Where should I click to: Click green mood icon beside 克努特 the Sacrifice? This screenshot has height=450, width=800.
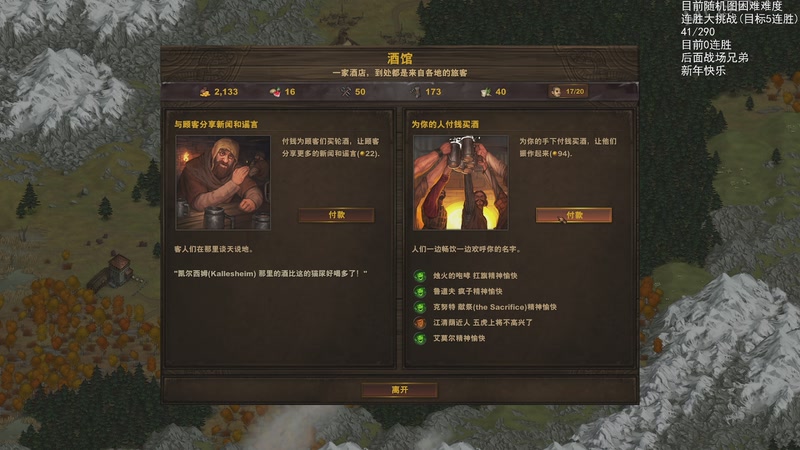[420, 307]
